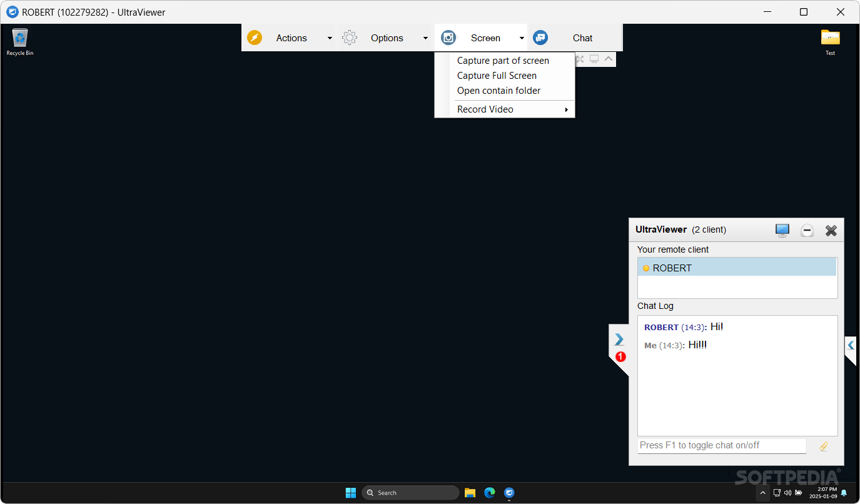Click the Press F1 chat input field

(719, 445)
